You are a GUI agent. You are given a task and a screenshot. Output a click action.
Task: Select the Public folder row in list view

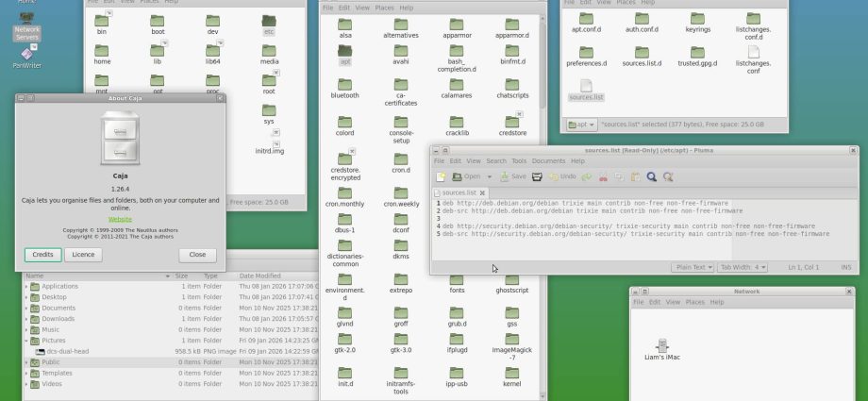tap(172, 362)
